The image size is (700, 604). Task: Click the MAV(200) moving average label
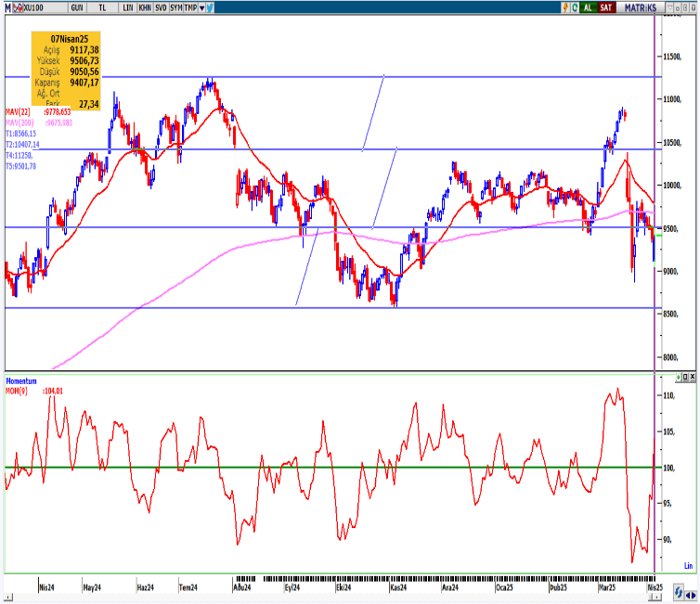click(39, 122)
